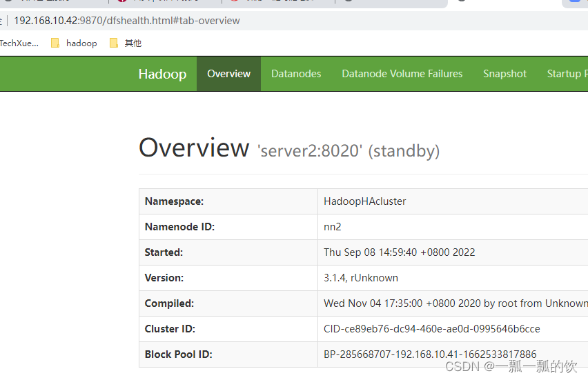The image size is (588, 380).
Task: Click the Version: label
Action: (164, 278)
